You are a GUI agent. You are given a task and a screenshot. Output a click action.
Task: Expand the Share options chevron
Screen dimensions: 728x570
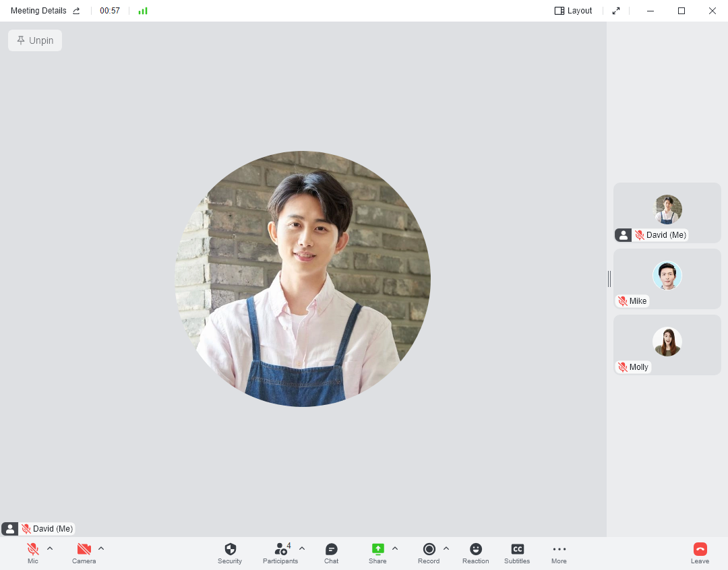[395, 548]
